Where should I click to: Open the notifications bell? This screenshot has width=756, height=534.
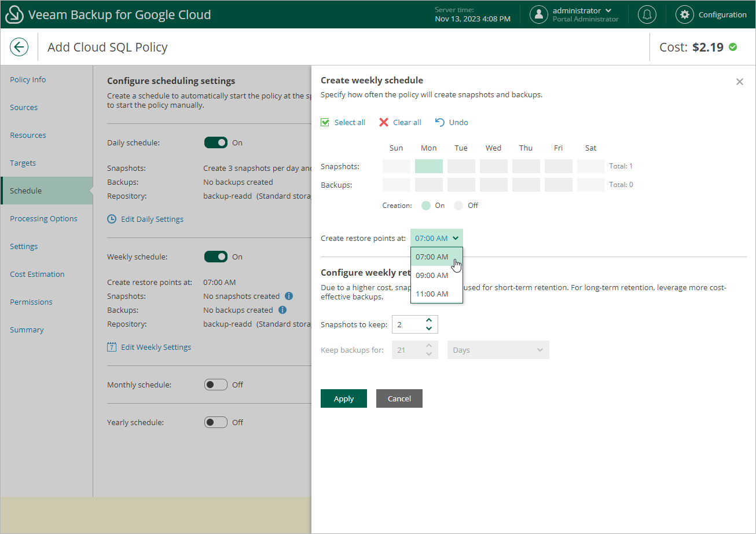coord(647,14)
